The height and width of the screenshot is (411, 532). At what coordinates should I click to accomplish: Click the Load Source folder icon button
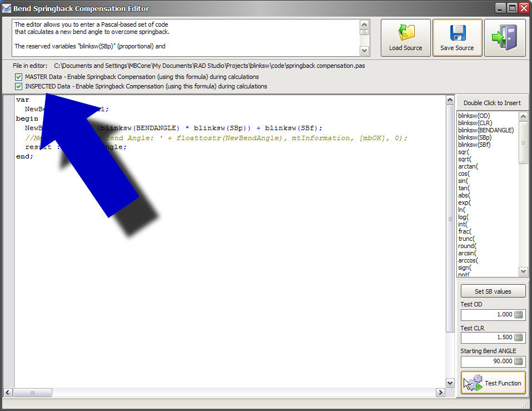click(x=405, y=38)
